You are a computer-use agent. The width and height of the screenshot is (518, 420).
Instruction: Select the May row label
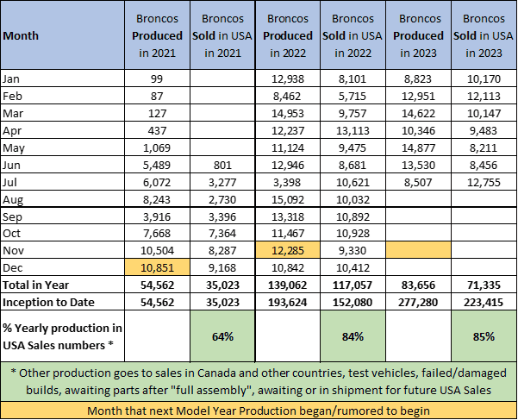(x=62, y=147)
